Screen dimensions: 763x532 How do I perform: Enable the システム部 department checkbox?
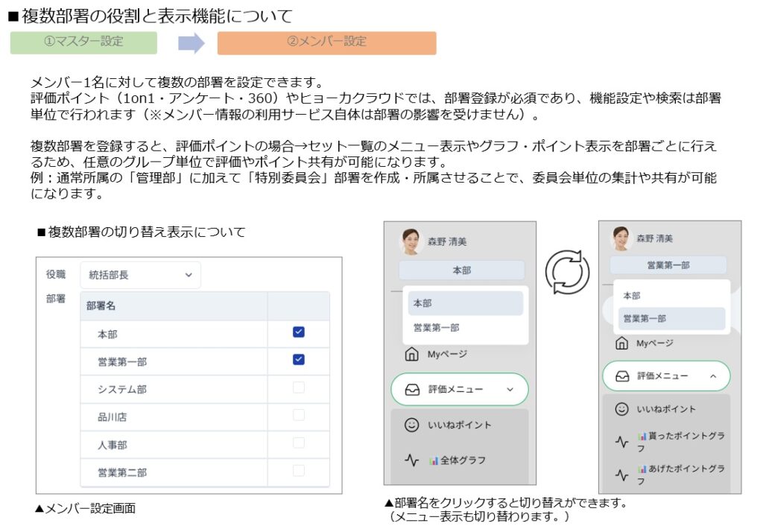[x=299, y=387]
